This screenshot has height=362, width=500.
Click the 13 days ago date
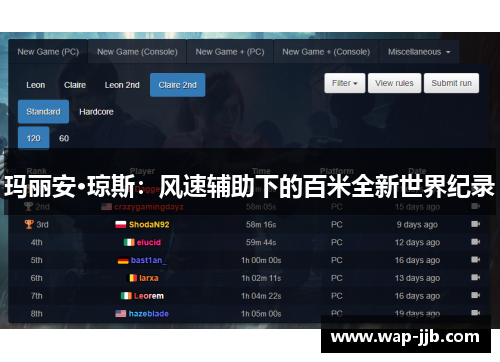[417, 278]
